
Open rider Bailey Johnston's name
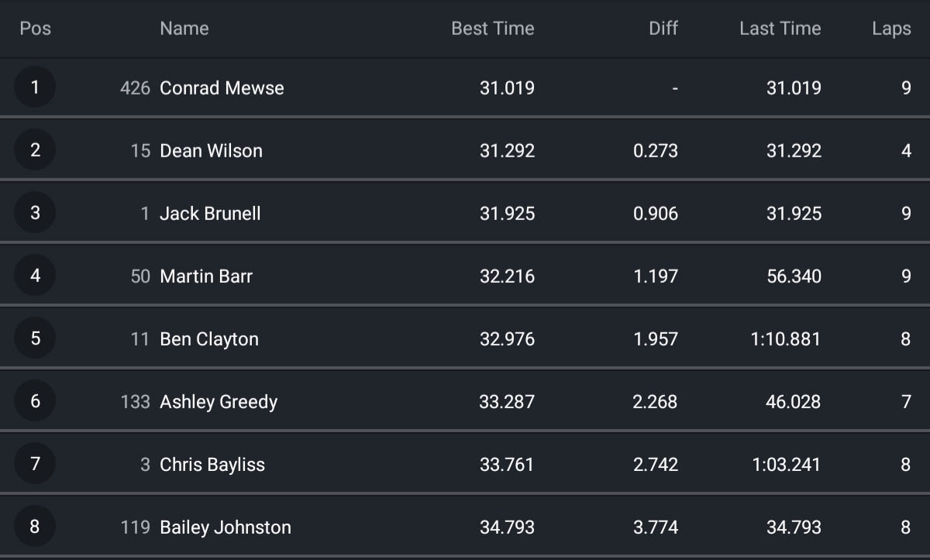[x=226, y=527]
